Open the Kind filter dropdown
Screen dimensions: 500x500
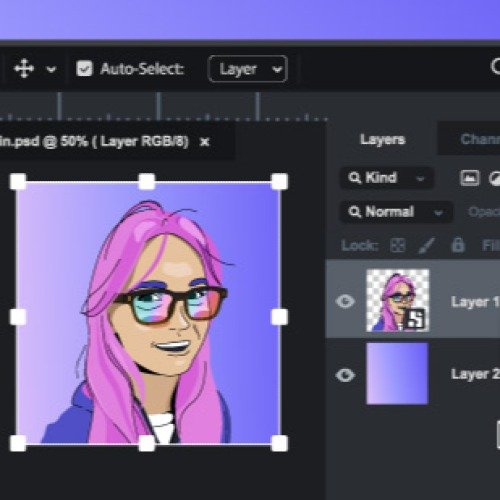tap(387, 178)
